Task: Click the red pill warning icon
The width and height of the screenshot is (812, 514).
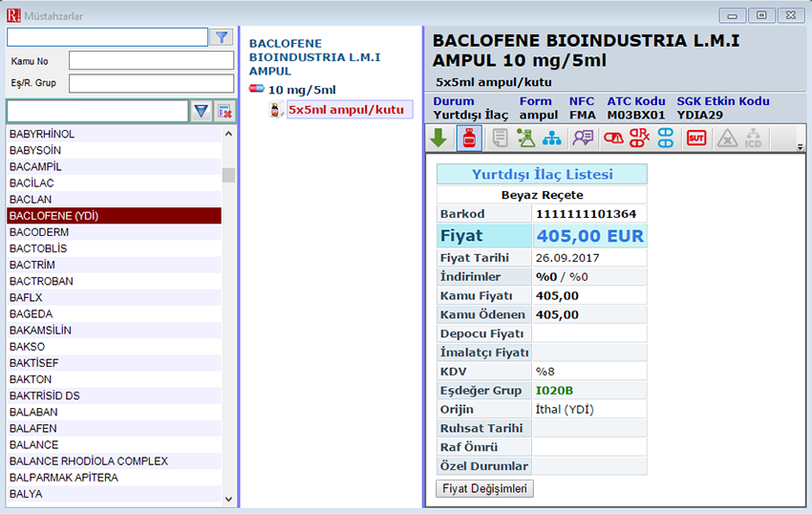Action: tap(613, 139)
